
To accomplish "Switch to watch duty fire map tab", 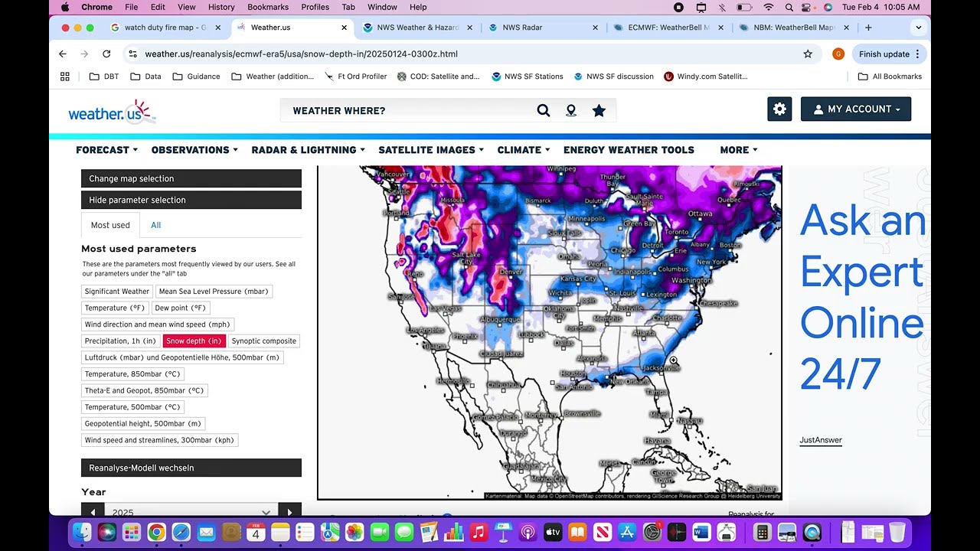I will pyautogui.click(x=165, y=28).
